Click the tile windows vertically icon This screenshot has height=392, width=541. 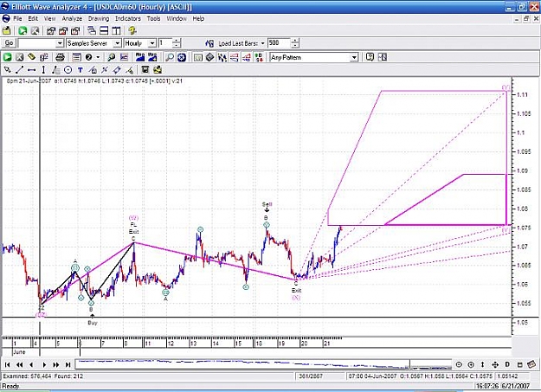(x=116, y=30)
